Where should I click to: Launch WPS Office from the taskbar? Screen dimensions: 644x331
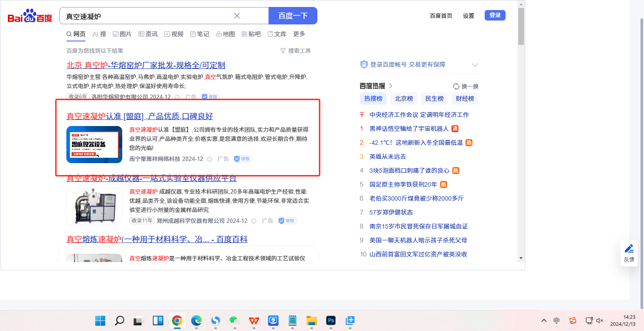[254, 321]
